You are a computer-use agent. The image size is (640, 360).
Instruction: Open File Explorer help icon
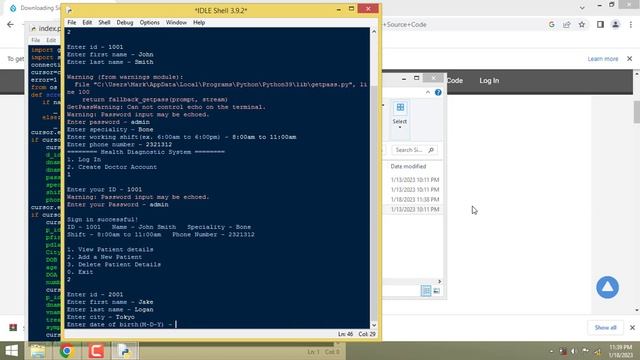click(438, 93)
